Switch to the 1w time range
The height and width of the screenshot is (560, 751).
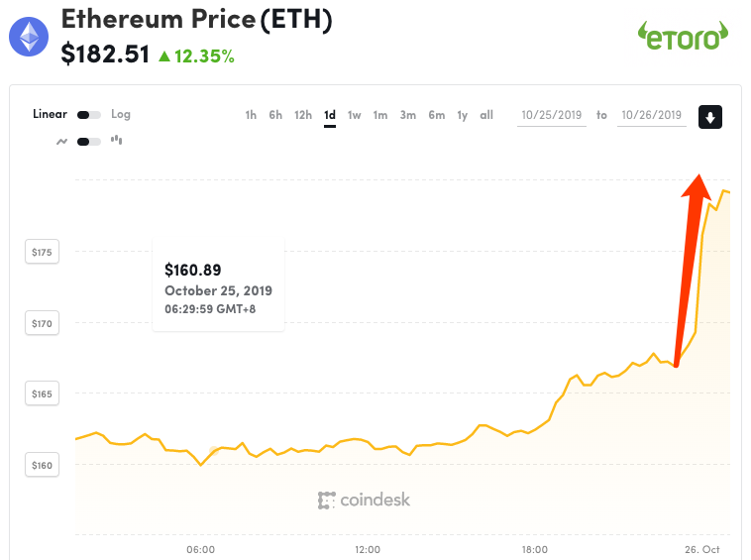[x=354, y=115]
